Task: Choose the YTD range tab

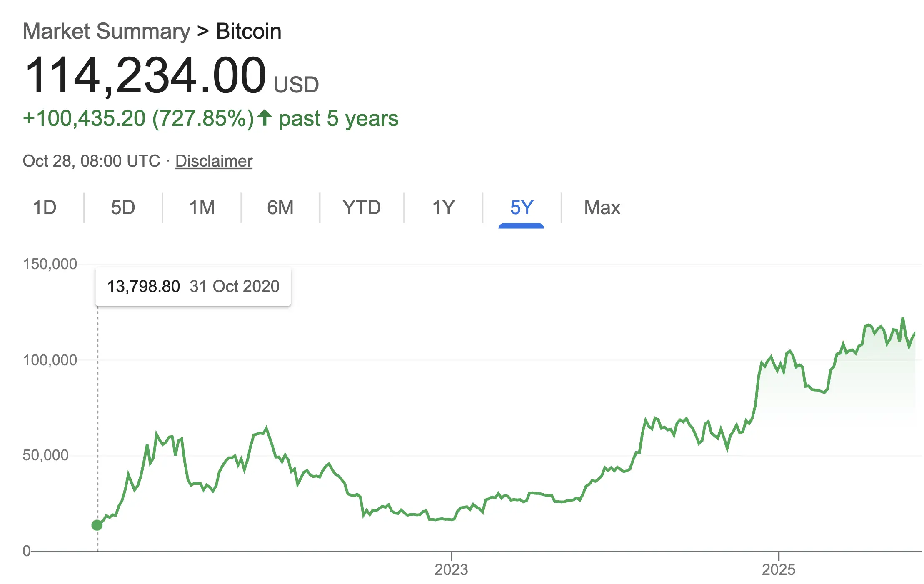Action: point(362,207)
